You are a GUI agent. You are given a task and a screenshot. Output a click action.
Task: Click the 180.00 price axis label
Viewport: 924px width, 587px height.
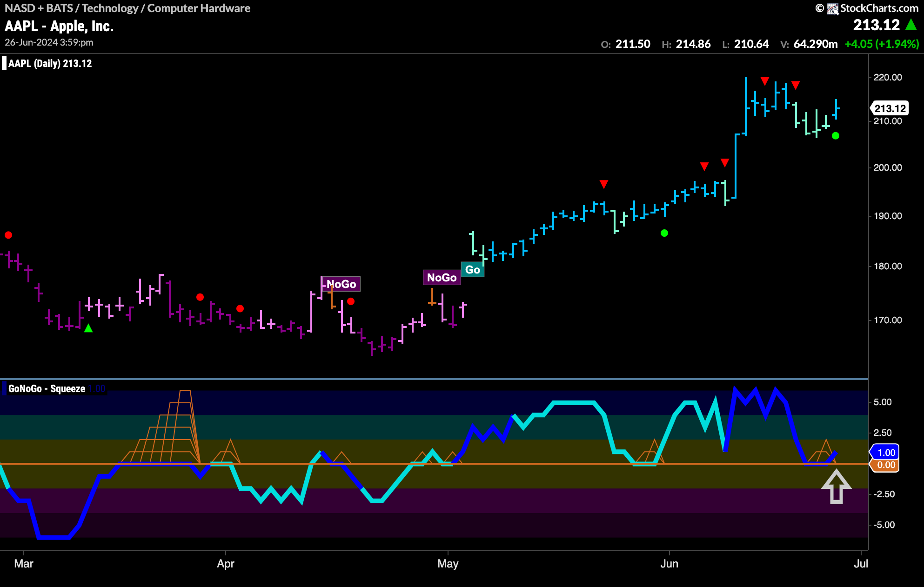coord(888,266)
